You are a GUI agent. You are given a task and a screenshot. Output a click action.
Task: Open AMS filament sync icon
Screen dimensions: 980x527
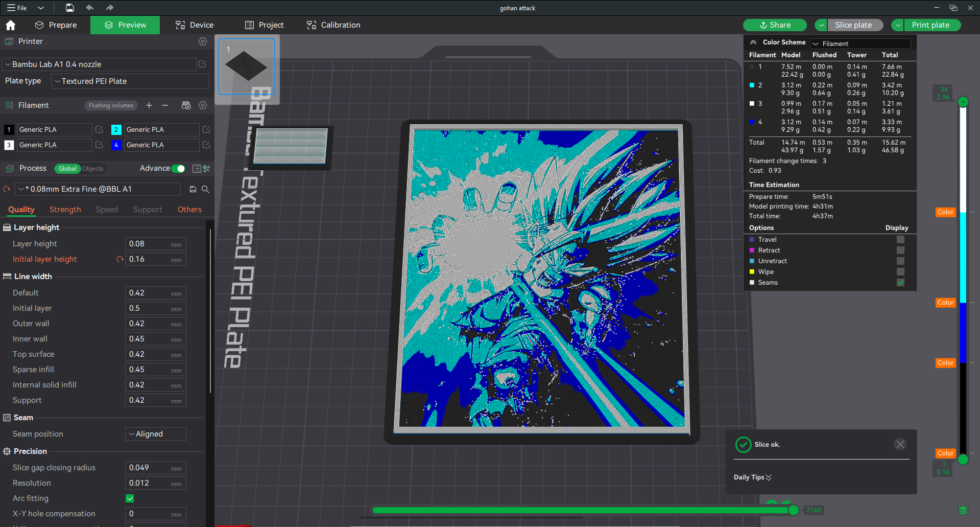point(186,105)
